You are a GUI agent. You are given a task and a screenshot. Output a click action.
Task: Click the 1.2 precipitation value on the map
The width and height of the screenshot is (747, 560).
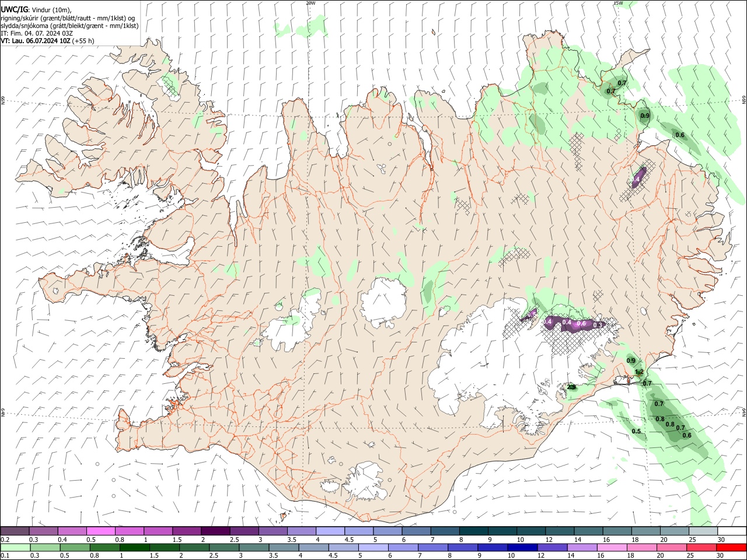pyautogui.click(x=639, y=372)
